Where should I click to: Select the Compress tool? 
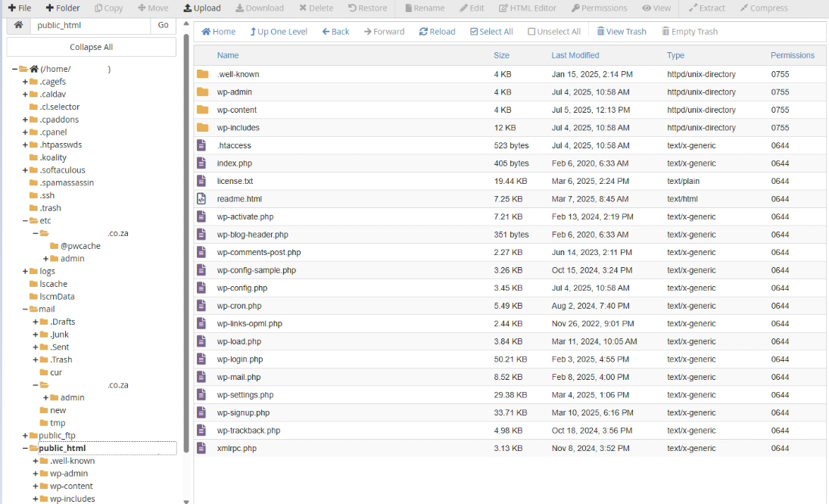(x=764, y=8)
